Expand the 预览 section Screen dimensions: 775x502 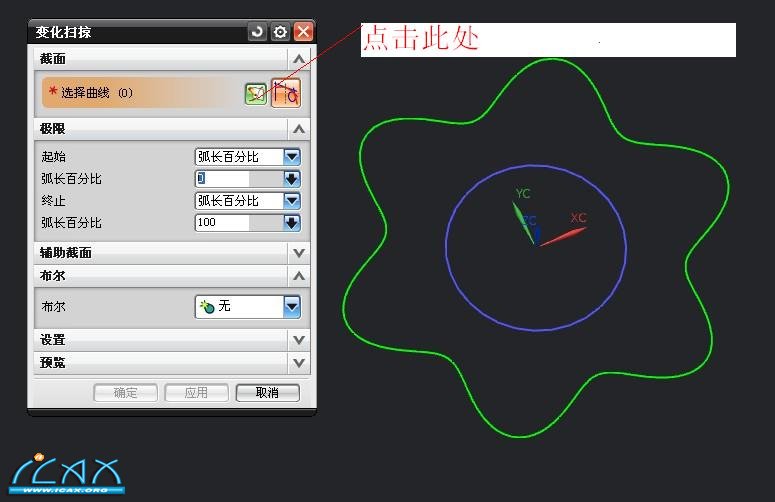pyautogui.click(x=298, y=362)
